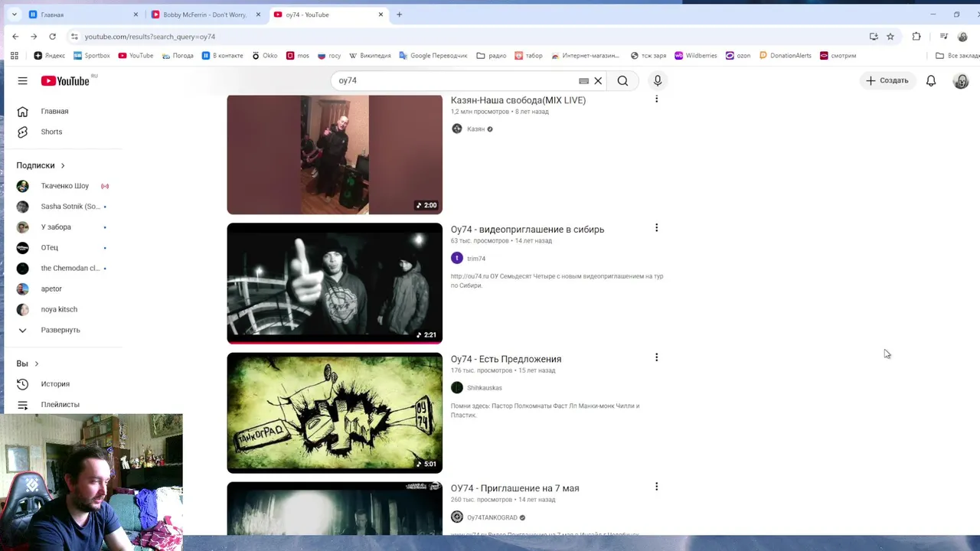
Task: Click the search magnifier button
Action: [622, 80]
